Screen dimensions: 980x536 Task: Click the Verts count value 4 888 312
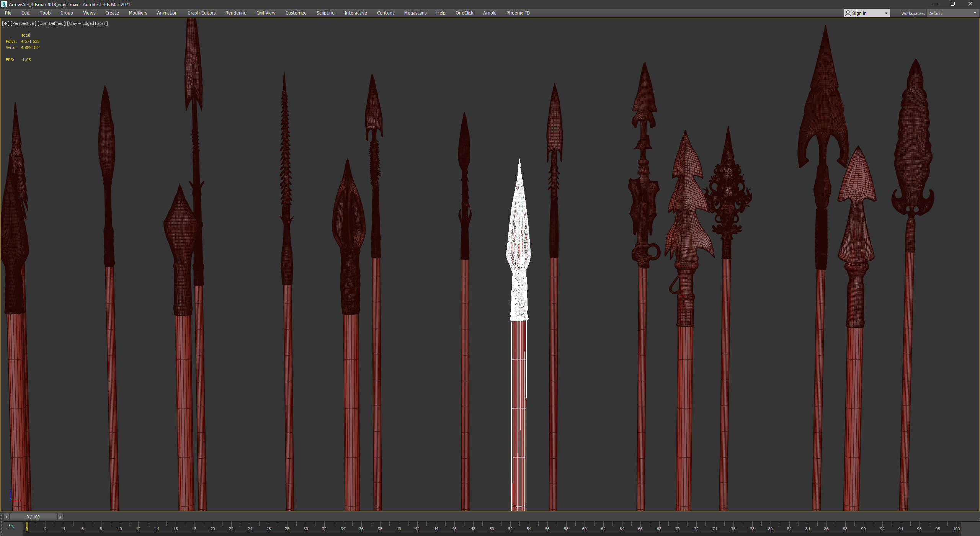30,47
